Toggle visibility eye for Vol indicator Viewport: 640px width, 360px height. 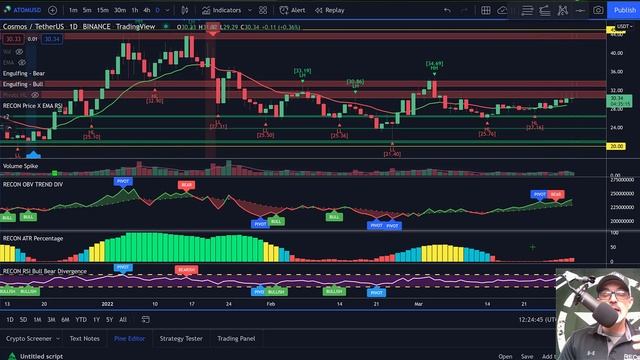19,52
